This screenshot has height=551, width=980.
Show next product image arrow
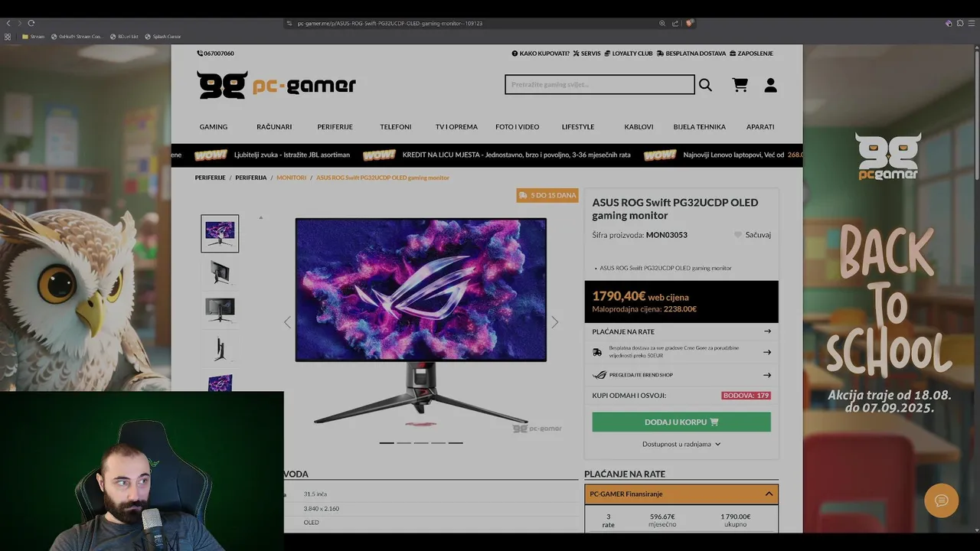pos(555,322)
